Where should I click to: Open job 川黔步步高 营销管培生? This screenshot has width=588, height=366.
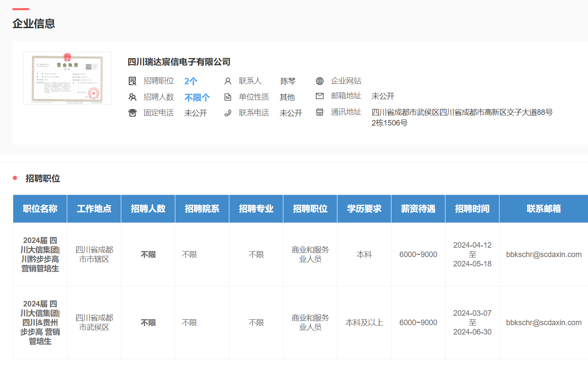[40, 254]
